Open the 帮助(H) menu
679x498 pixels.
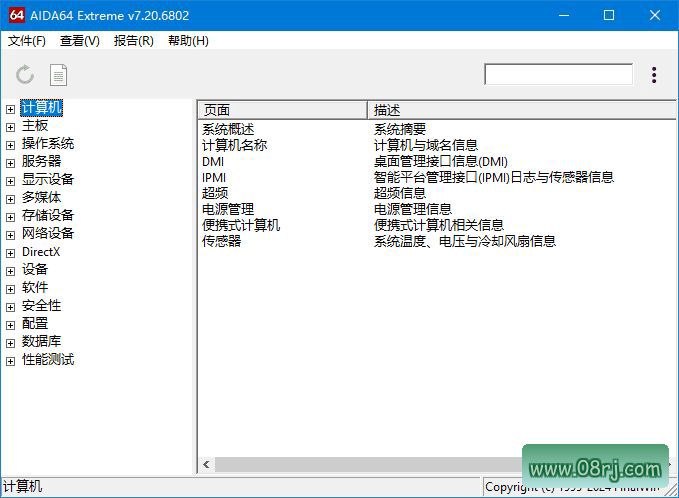tap(188, 41)
